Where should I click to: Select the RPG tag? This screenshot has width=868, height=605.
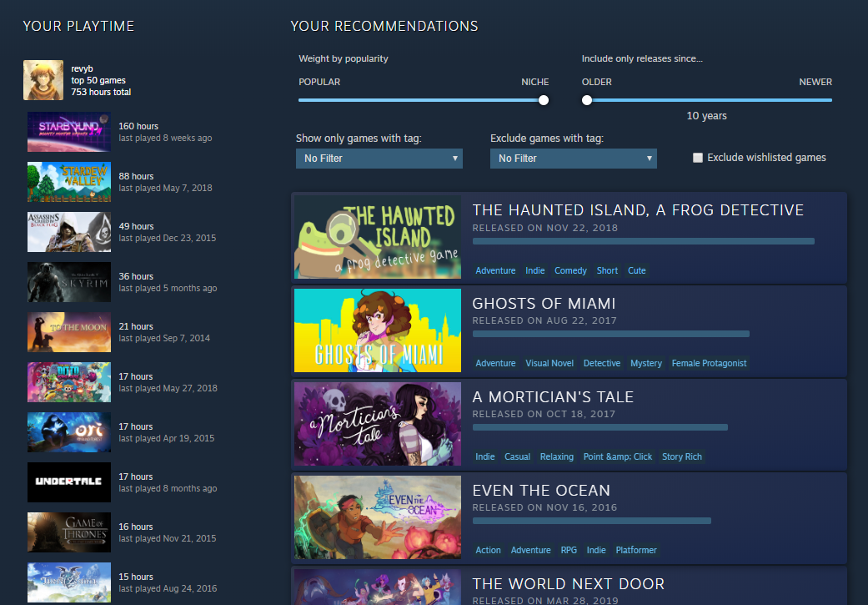coord(569,550)
